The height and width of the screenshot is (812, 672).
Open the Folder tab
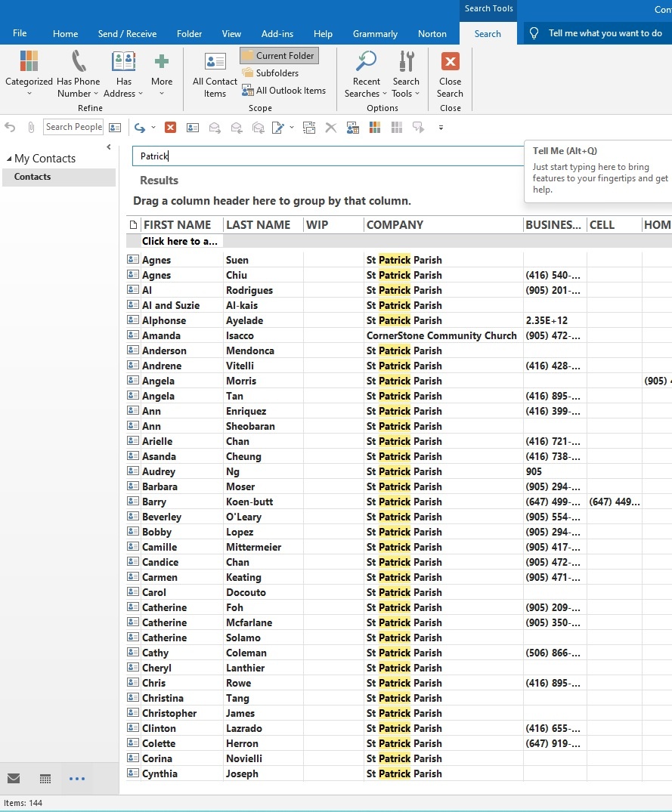coord(189,34)
